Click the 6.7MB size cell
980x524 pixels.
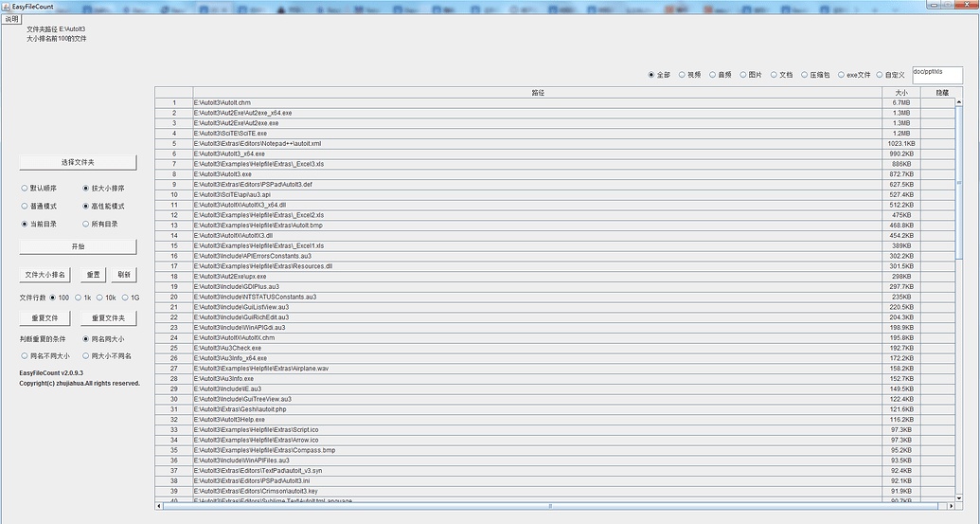tap(901, 102)
